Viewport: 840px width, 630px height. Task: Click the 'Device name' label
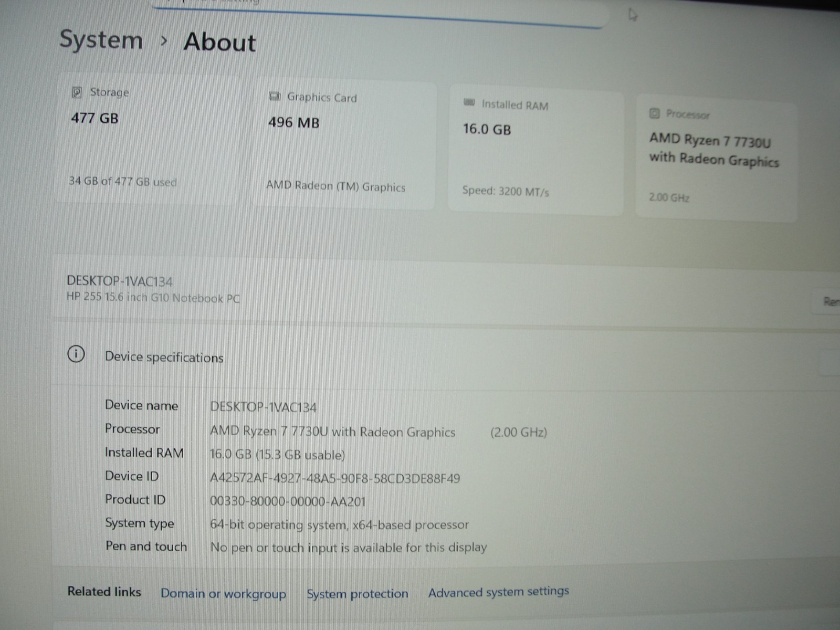click(x=141, y=405)
